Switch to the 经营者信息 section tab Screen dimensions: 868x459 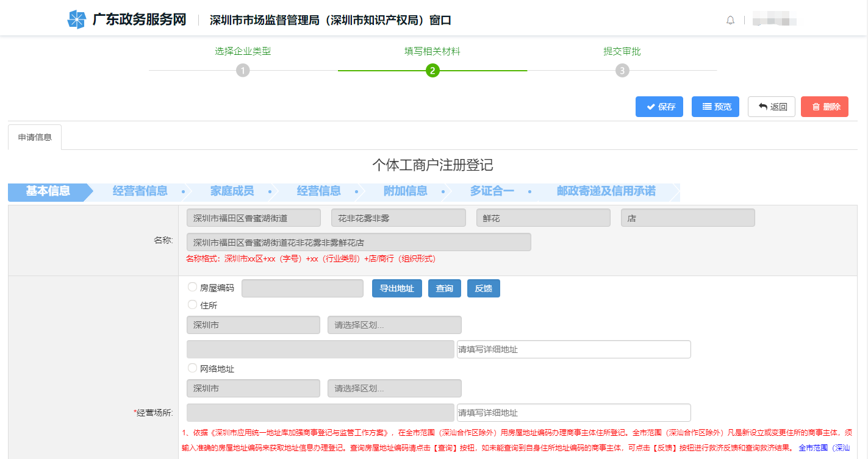point(140,191)
